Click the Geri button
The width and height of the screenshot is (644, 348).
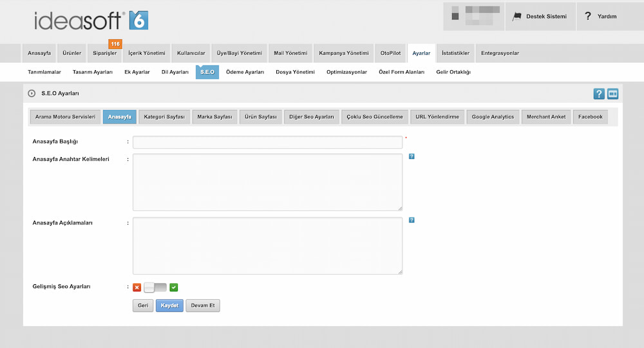(142, 306)
